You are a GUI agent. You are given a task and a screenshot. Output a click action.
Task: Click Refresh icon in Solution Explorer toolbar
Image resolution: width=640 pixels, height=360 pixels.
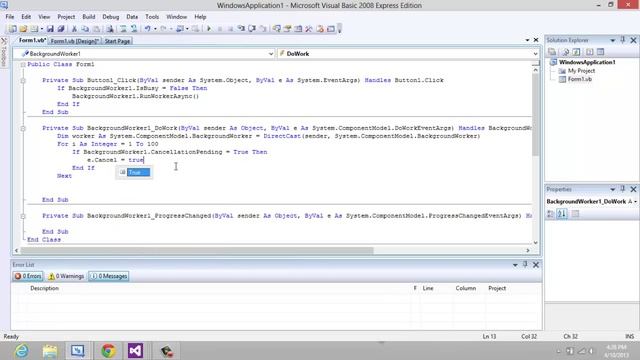point(576,52)
